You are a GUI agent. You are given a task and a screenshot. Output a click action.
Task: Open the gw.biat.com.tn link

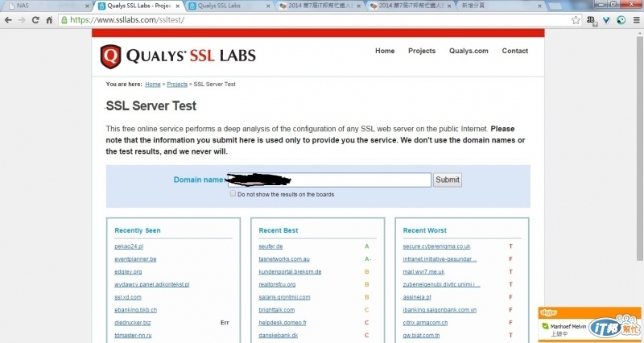(x=421, y=336)
